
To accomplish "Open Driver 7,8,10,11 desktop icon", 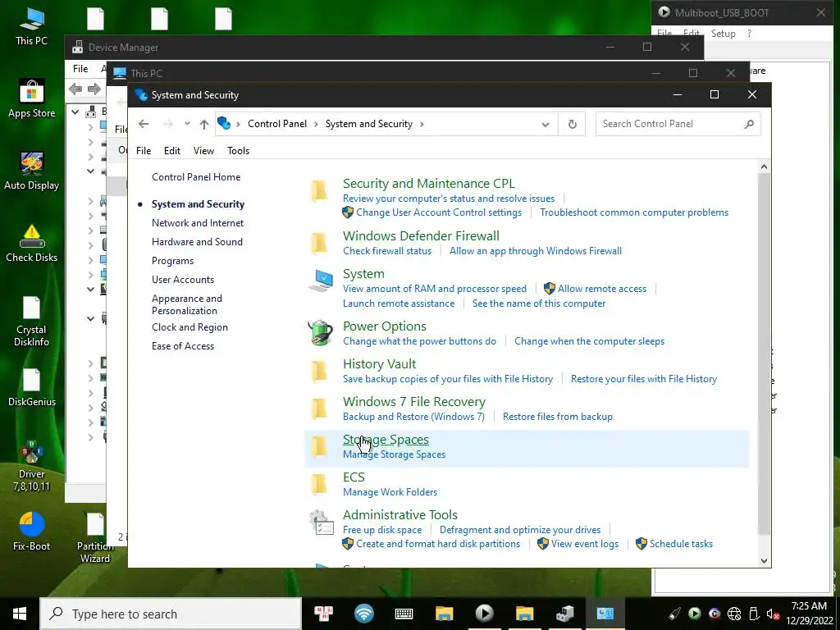I will pyautogui.click(x=32, y=466).
